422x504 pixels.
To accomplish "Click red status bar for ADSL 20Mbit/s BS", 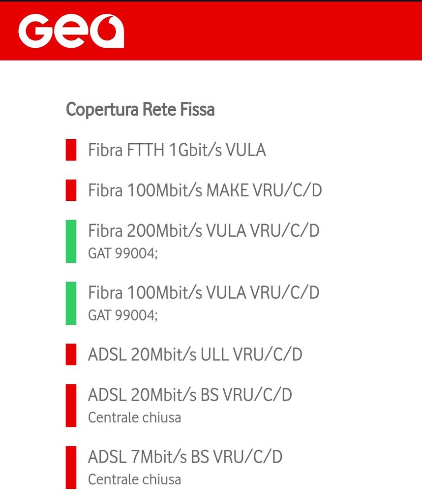I will point(71,406).
